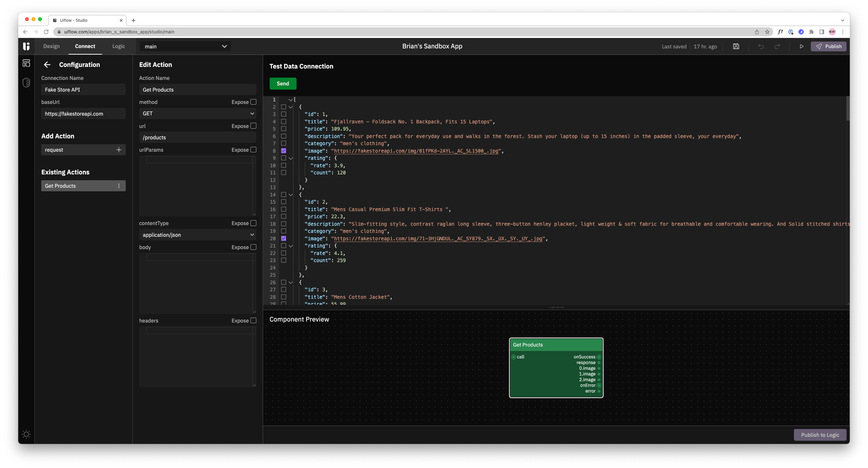Enable Expose for method
The height and width of the screenshot is (468, 868).
click(253, 102)
